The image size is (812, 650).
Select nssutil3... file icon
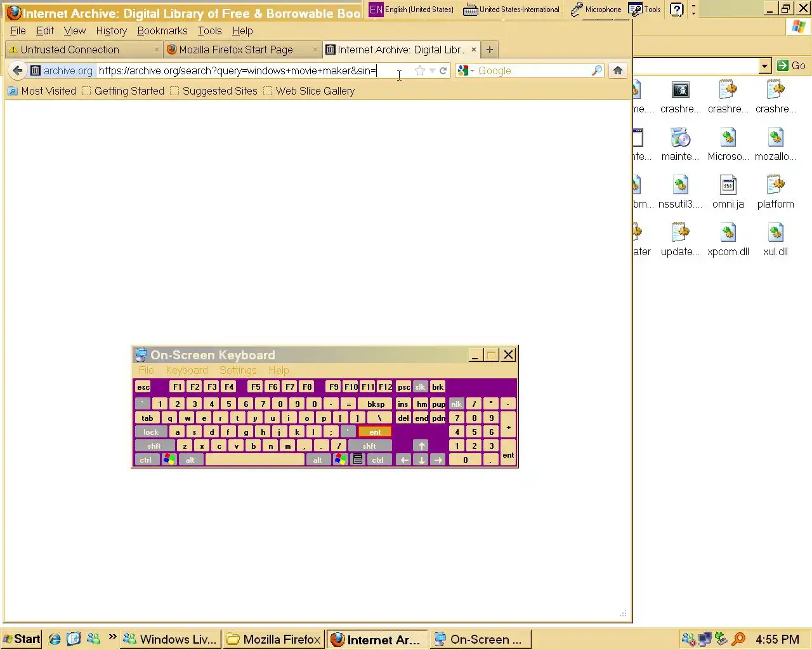680,192
